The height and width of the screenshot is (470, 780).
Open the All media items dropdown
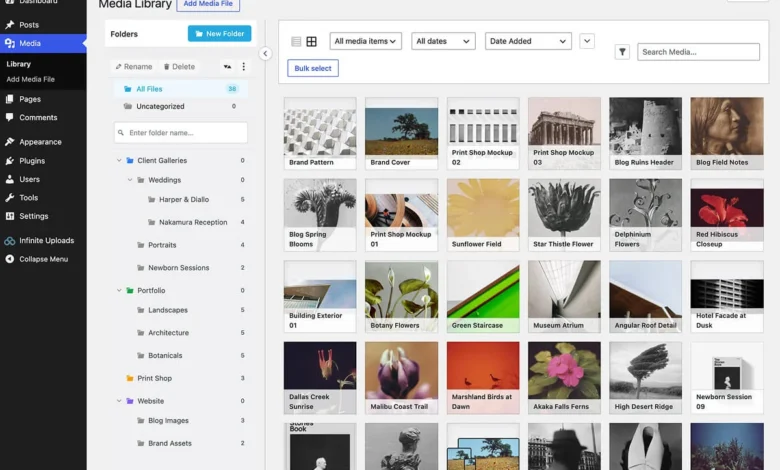click(366, 41)
